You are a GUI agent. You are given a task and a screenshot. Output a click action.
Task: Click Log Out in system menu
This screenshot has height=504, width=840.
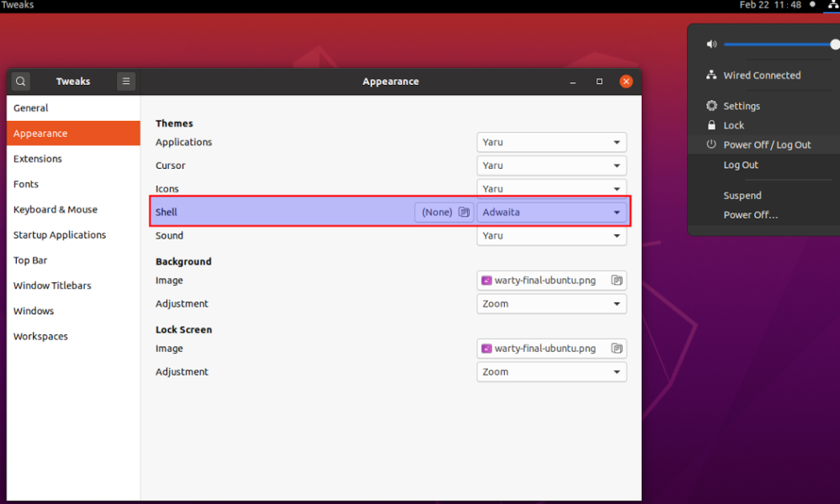[740, 165]
